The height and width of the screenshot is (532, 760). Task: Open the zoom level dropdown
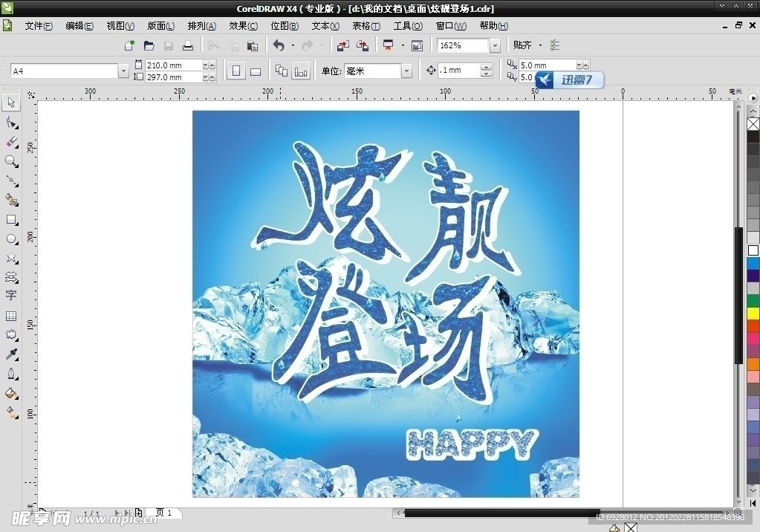[x=495, y=45]
